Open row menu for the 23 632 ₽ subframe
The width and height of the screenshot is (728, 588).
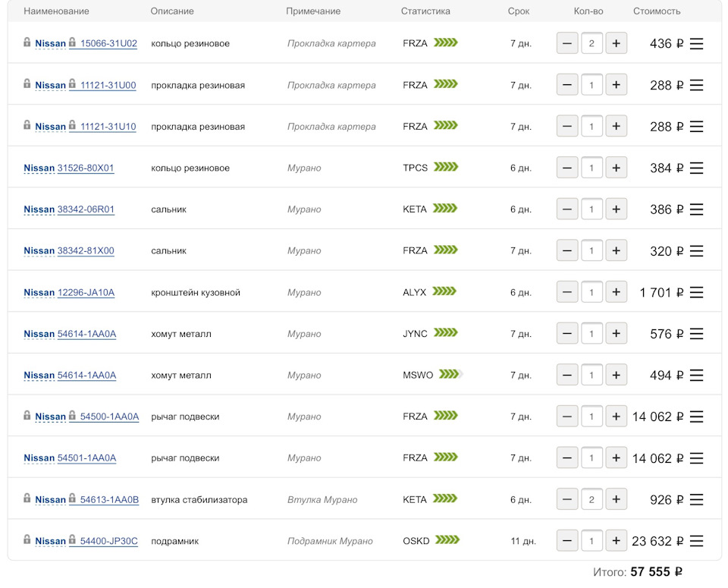(x=696, y=541)
